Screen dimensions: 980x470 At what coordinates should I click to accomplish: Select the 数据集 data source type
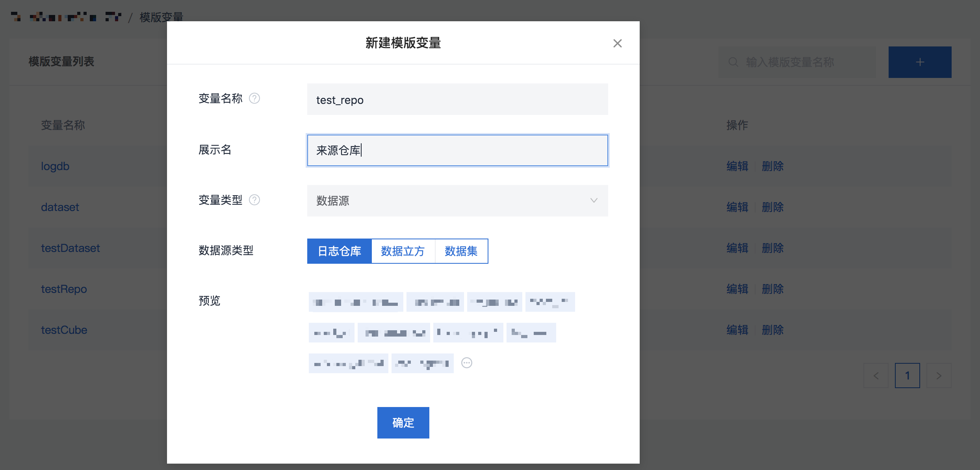pyautogui.click(x=461, y=251)
